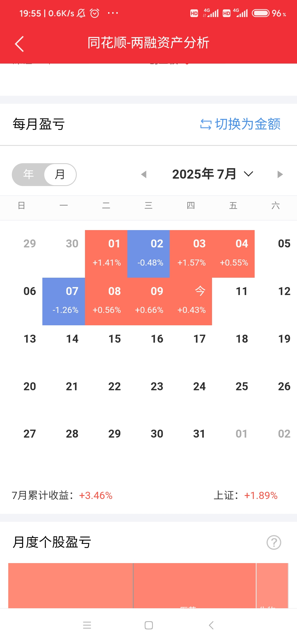Select the 月 (month) view option
This screenshot has height=644, width=297.
pyautogui.click(x=60, y=174)
